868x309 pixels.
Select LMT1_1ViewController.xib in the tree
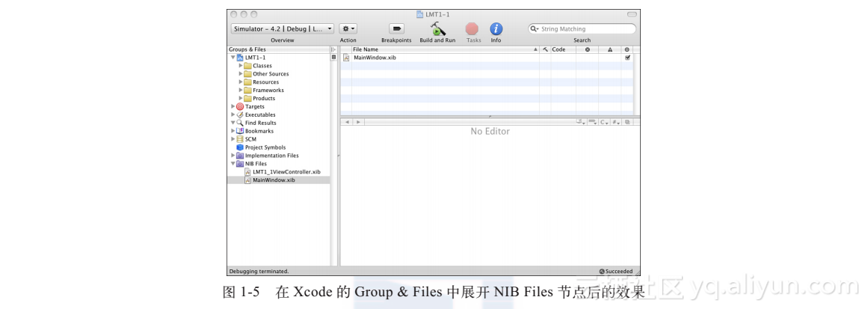[286, 172]
